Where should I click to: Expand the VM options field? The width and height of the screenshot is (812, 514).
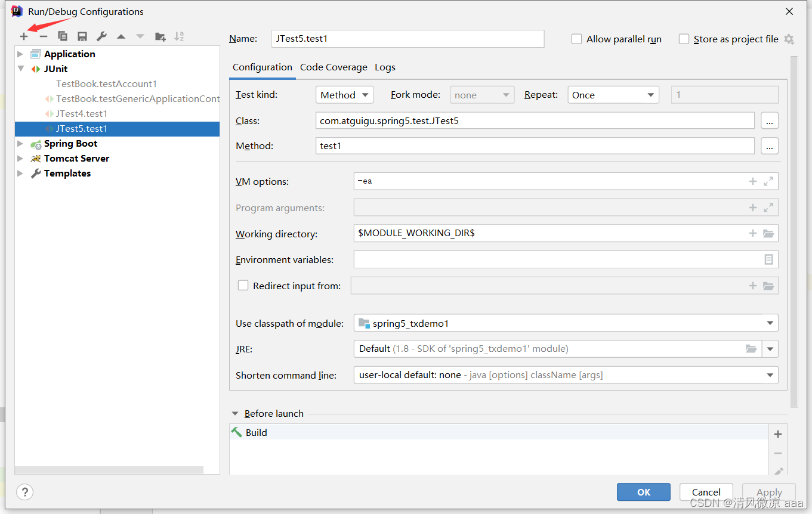[768, 181]
